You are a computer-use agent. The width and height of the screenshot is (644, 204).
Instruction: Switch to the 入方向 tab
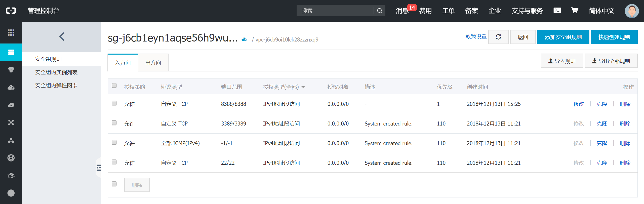pyautogui.click(x=123, y=63)
